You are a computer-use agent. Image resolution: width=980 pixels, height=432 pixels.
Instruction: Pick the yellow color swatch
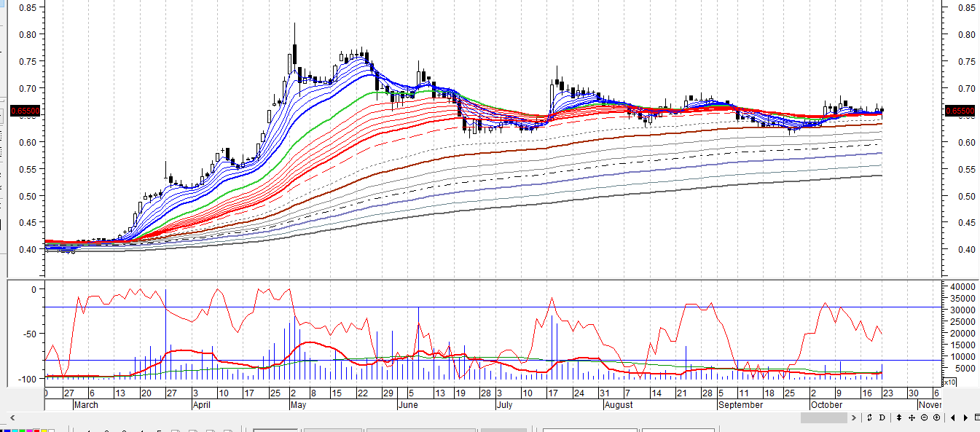[x=43, y=430]
